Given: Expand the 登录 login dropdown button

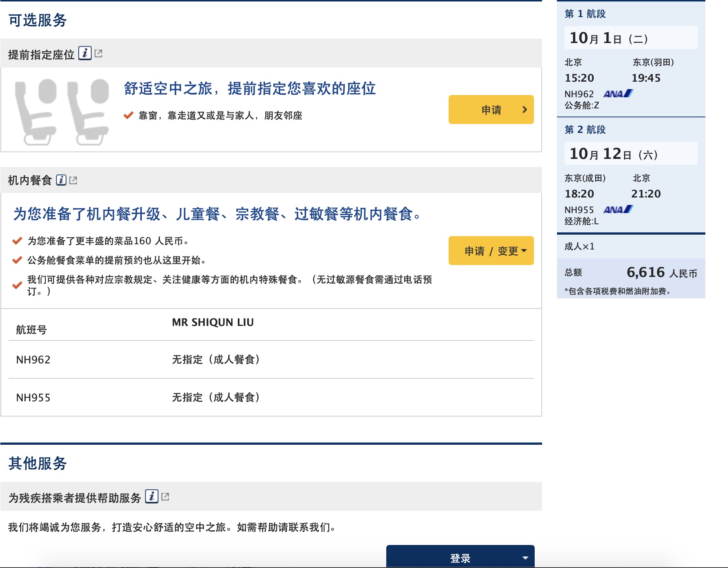Looking at the screenshot, I should pyautogui.click(x=460, y=556).
